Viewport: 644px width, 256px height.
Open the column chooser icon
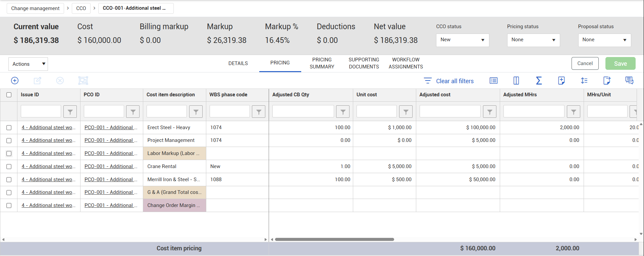(516, 81)
